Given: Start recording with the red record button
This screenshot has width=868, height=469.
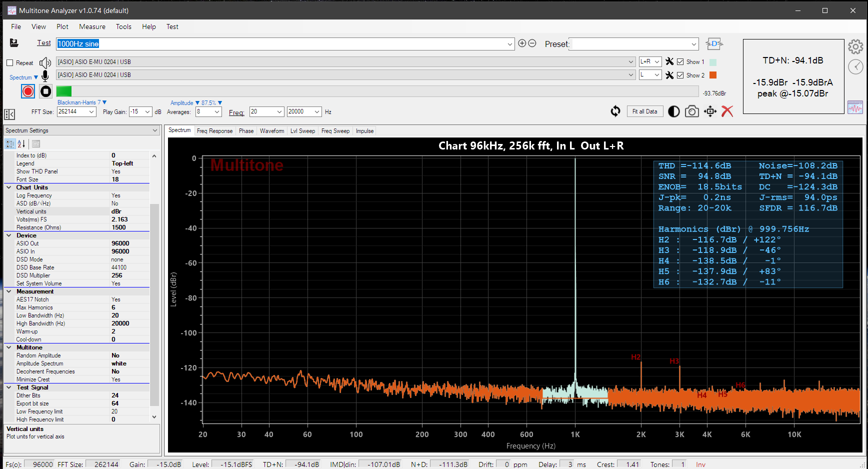Looking at the screenshot, I should 28,91.
